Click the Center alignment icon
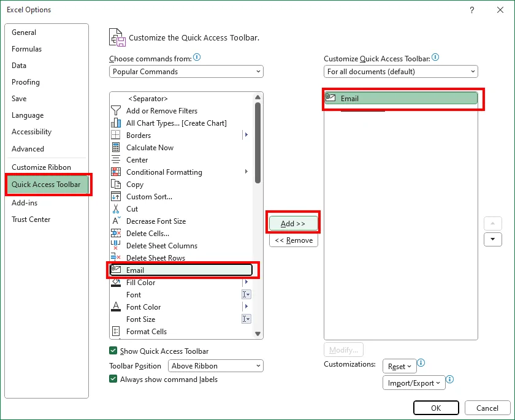 coord(116,159)
